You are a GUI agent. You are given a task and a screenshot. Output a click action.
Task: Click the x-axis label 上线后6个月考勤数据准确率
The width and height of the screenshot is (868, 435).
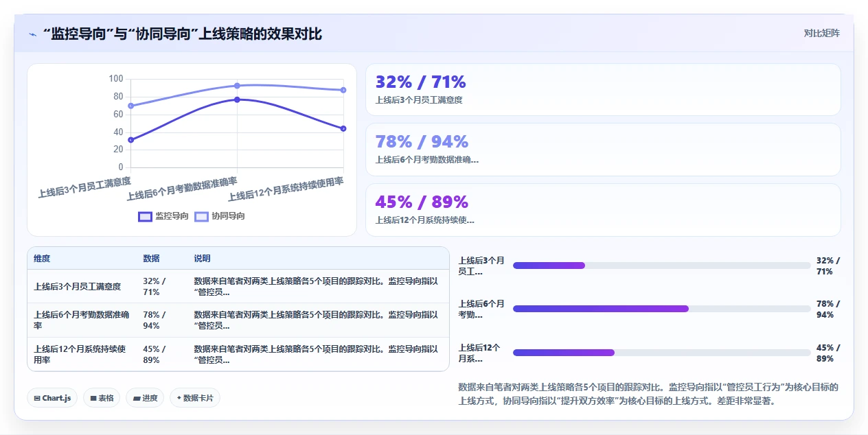(x=182, y=189)
